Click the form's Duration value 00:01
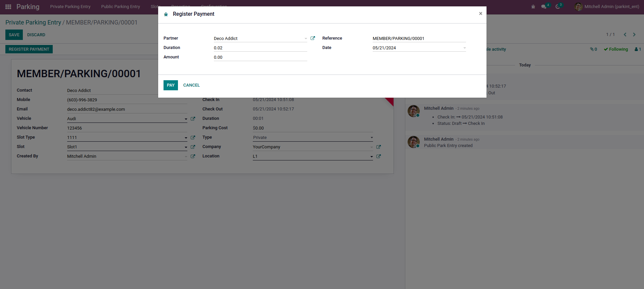Screen dimensions: 644x289 coord(258,118)
